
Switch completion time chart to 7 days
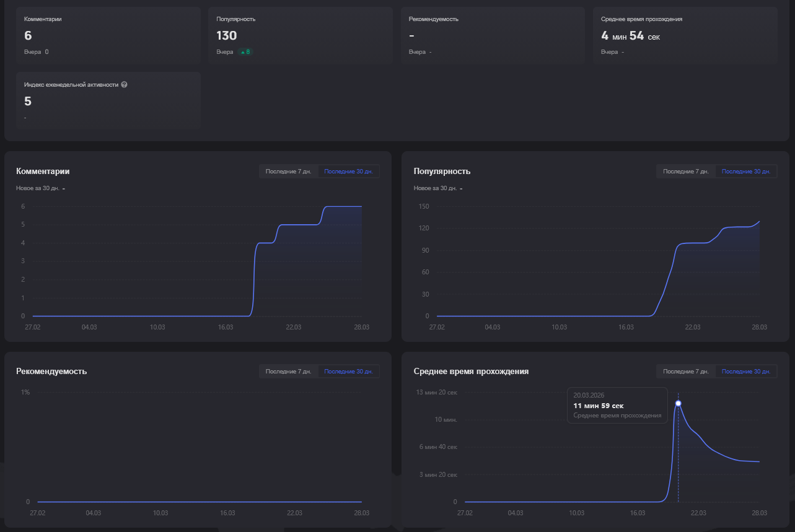(x=686, y=372)
